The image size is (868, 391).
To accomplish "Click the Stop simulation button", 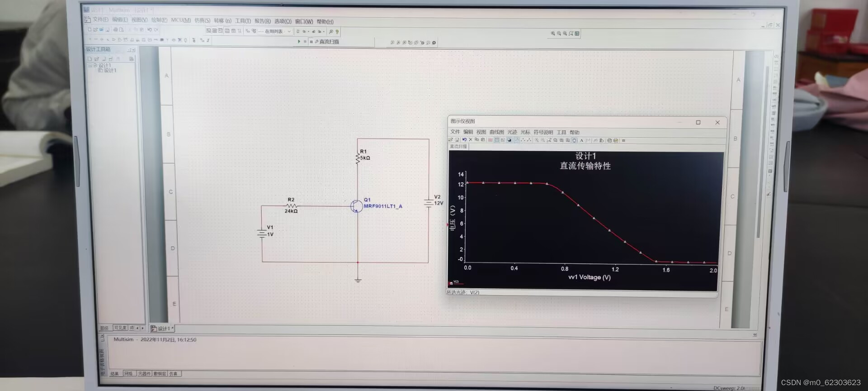I will pos(311,42).
